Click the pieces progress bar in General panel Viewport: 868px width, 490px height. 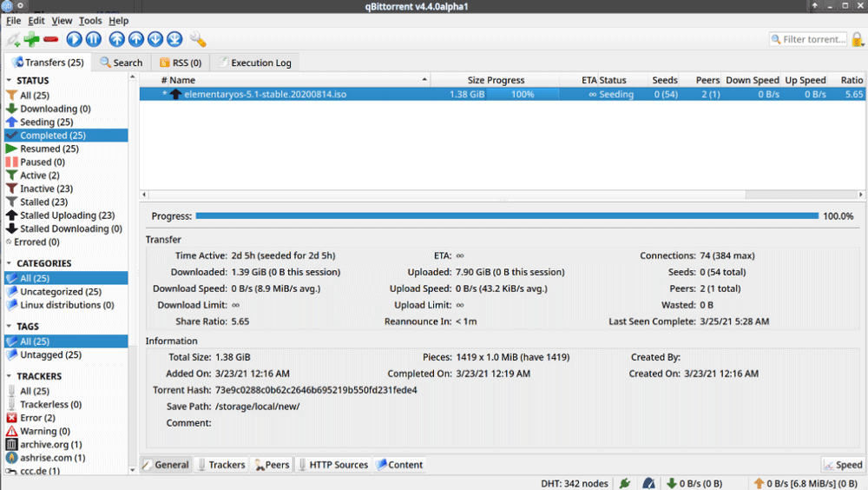pyautogui.click(x=507, y=216)
